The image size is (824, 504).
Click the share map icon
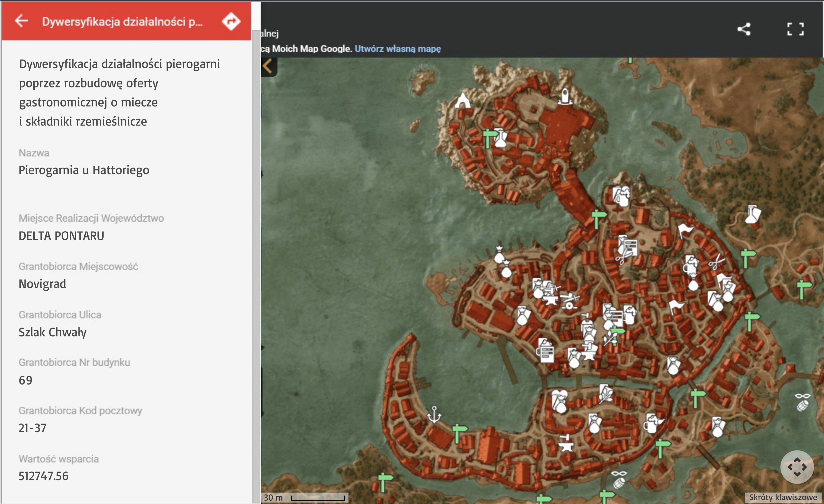point(744,29)
